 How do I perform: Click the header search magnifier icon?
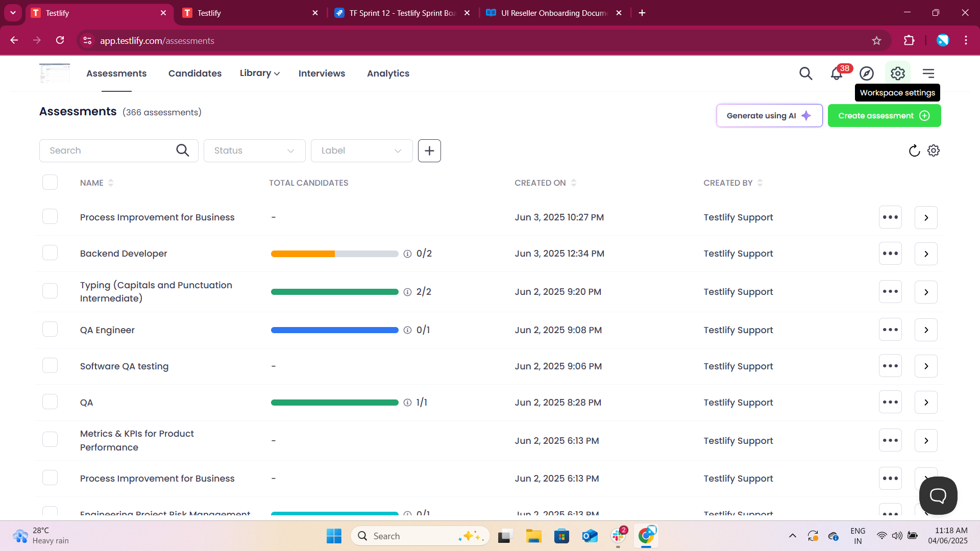pos(805,73)
